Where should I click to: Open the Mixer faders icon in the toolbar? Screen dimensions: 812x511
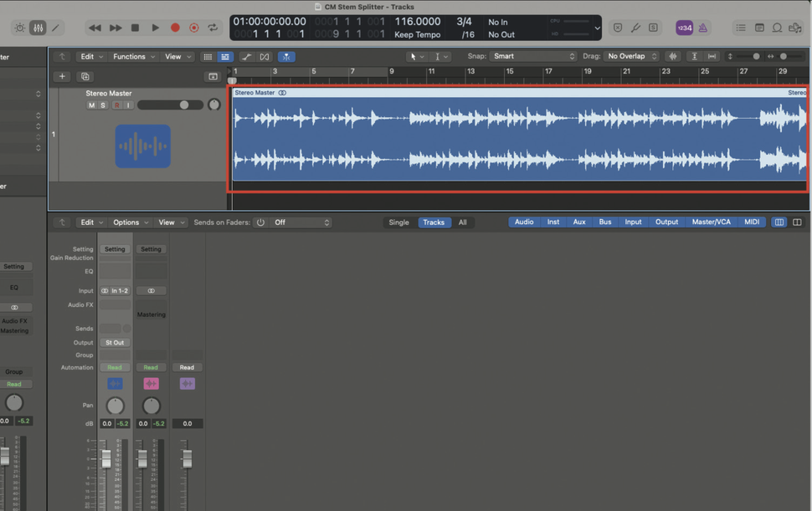point(38,28)
